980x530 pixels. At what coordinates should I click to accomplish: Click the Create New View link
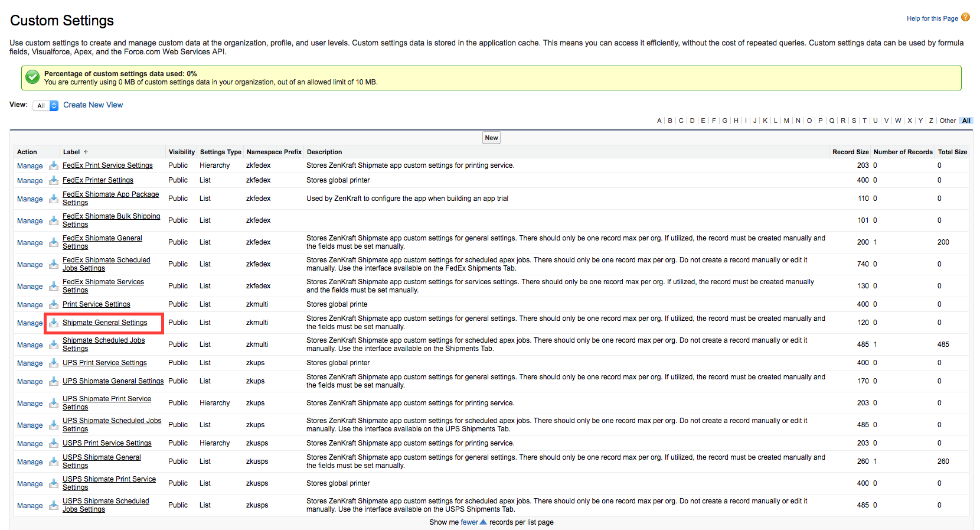[x=93, y=105]
